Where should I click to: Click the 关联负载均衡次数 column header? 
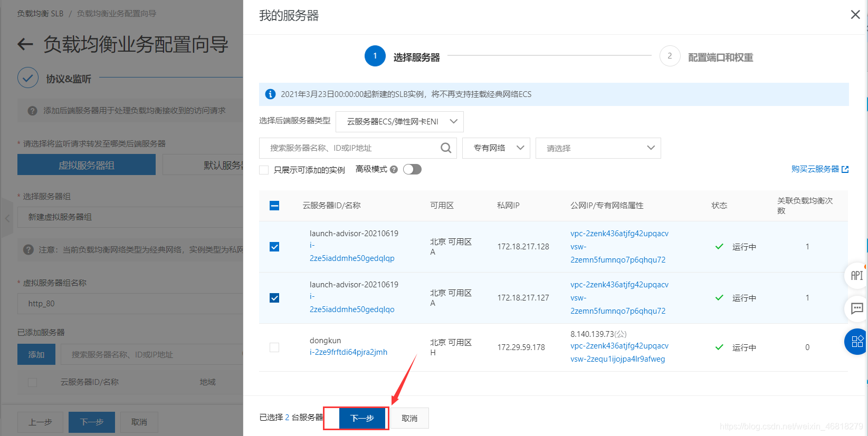tap(805, 206)
